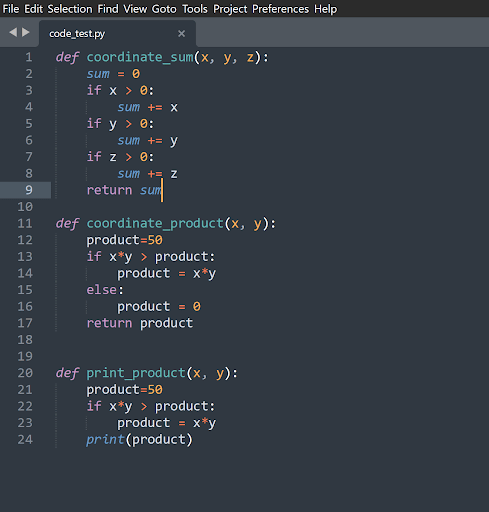The height and width of the screenshot is (512, 489).
Task: Click the 'def' keyword on line 20
Action: tap(67, 373)
